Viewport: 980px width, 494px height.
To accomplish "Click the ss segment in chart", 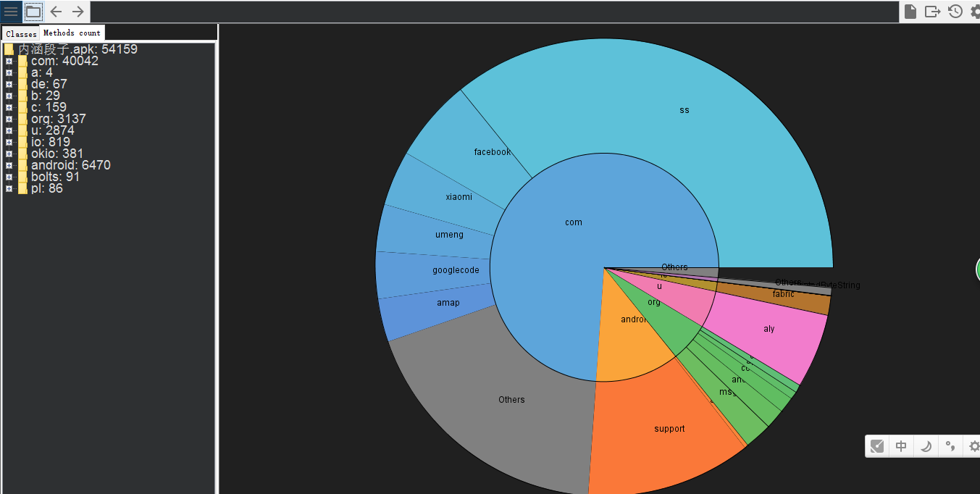I will (684, 110).
